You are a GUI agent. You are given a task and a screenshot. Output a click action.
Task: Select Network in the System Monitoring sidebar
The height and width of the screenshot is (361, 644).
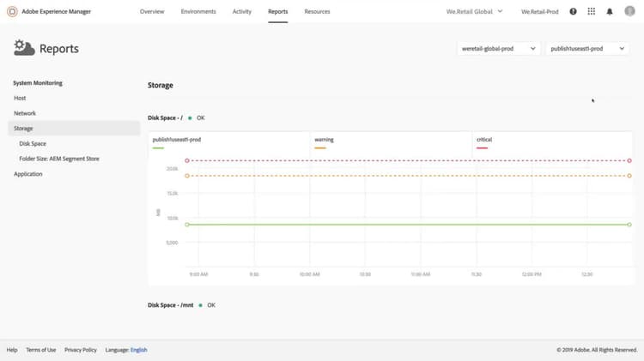point(25,113)
